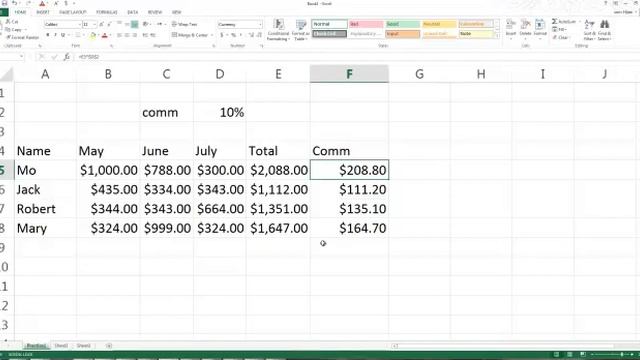Click the dollar Accounting Number Format icon
This screenshot has width=640, height=360.
[x=222, y=35]
